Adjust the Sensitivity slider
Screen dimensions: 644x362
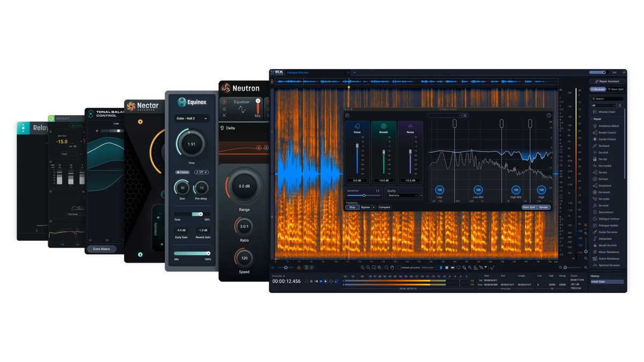363,196
